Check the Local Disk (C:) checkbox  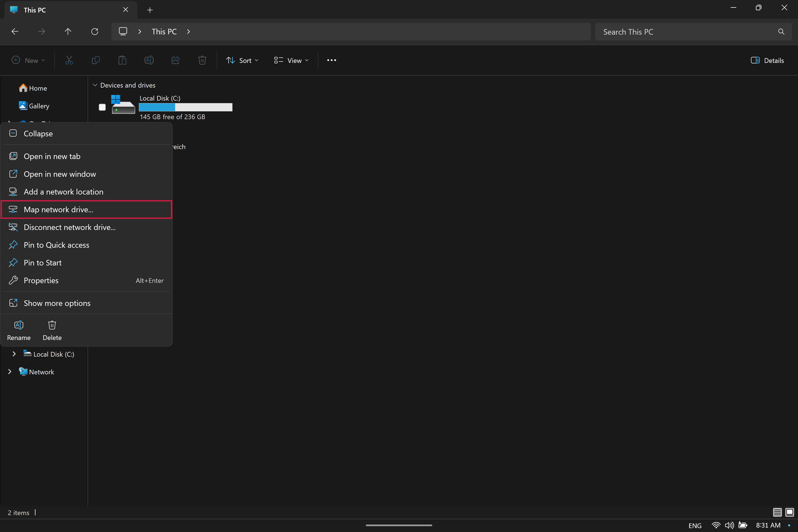click(102, 107)
